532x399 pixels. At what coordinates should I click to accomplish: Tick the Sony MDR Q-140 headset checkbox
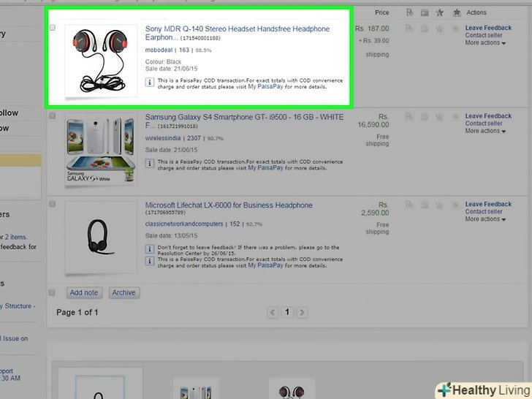tap(53, 28)
